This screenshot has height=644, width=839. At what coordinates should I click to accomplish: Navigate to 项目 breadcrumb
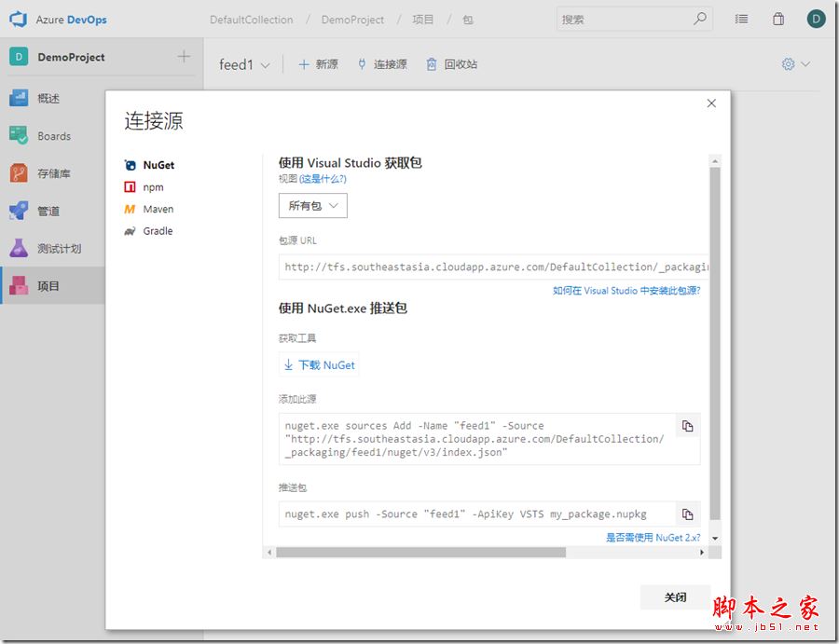tap(422, 20)
